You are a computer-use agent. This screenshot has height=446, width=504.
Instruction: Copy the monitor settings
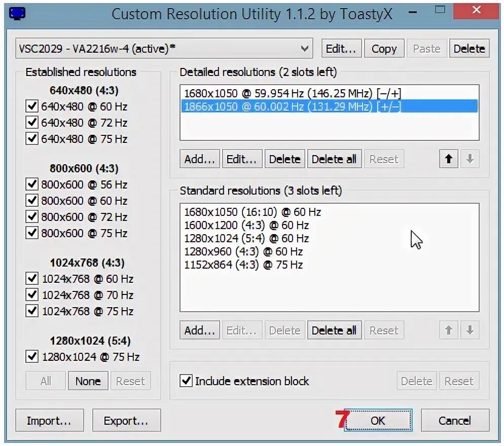384,49
